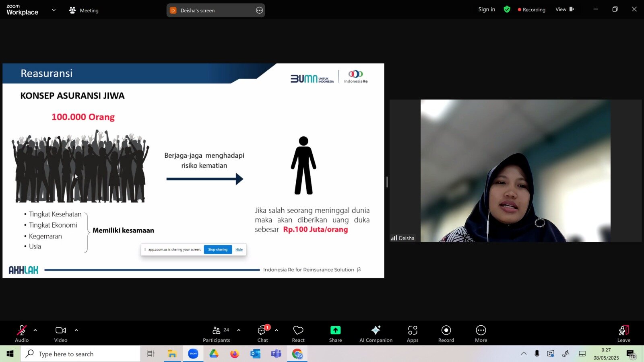Click the green Share screen button
Screen dimensions: 644x362
pyautogui.click(x=335, y=334)
